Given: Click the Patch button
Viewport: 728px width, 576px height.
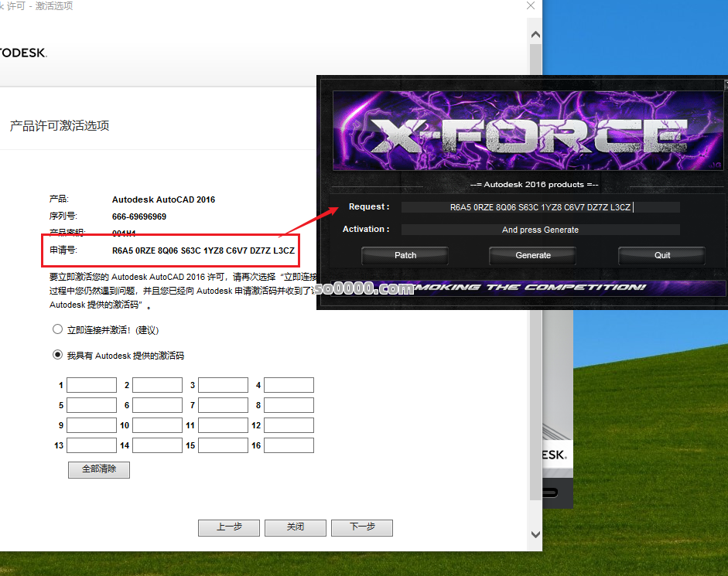Looking at the screenshot, I should (x=405, y=255).
